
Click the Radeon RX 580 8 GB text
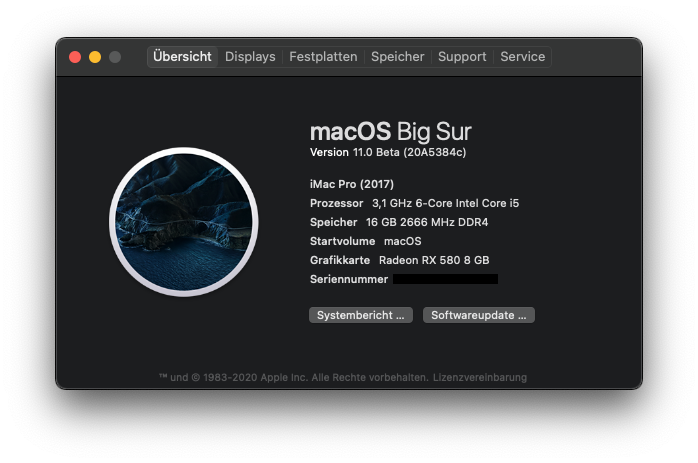click(x=434, y=260)
